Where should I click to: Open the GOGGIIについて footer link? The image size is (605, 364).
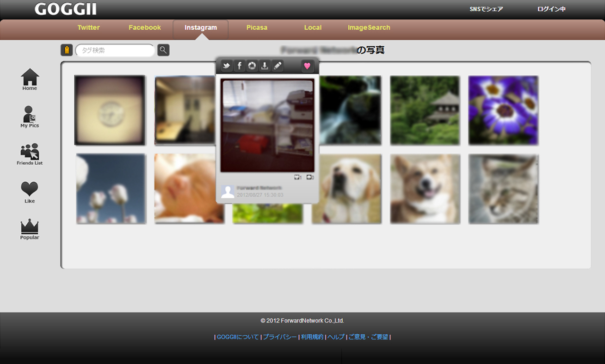pyautogui.click(x=238, y=337)
